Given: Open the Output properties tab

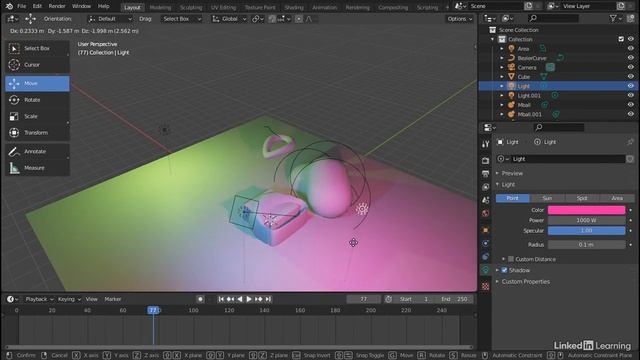Looking at the screenshot, I should [x=485, y=174].
